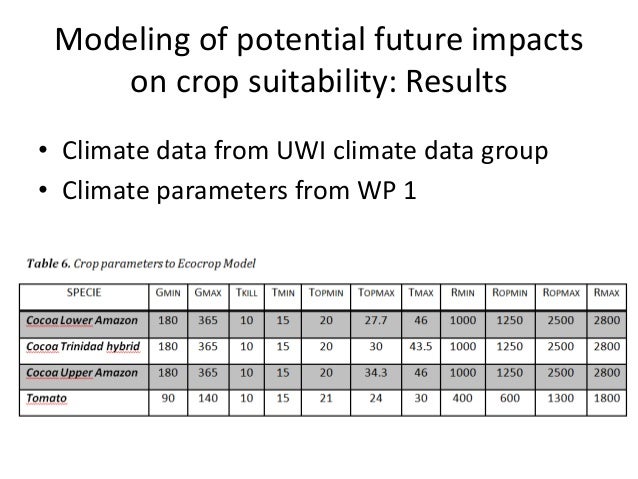Image resolution: width=638 pixels, height=479 pixels.
Task: Click the 27.7 TOPMAX cell
Action: [376, 320]
